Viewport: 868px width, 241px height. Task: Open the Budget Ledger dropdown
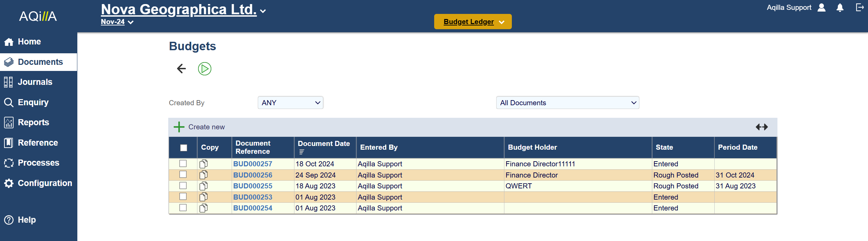[x=473, y=22]
